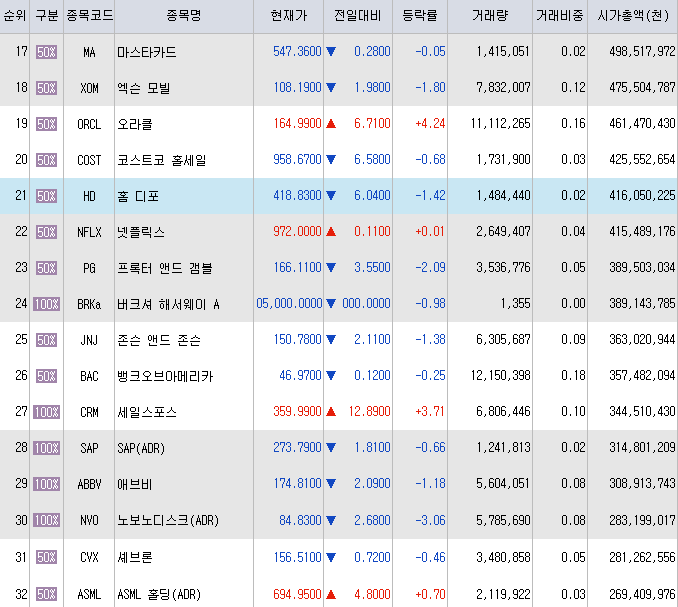Select stock name 뱅크오브아메리카
The width and height of the screenshot is (678, 607).
click(165, 376)
